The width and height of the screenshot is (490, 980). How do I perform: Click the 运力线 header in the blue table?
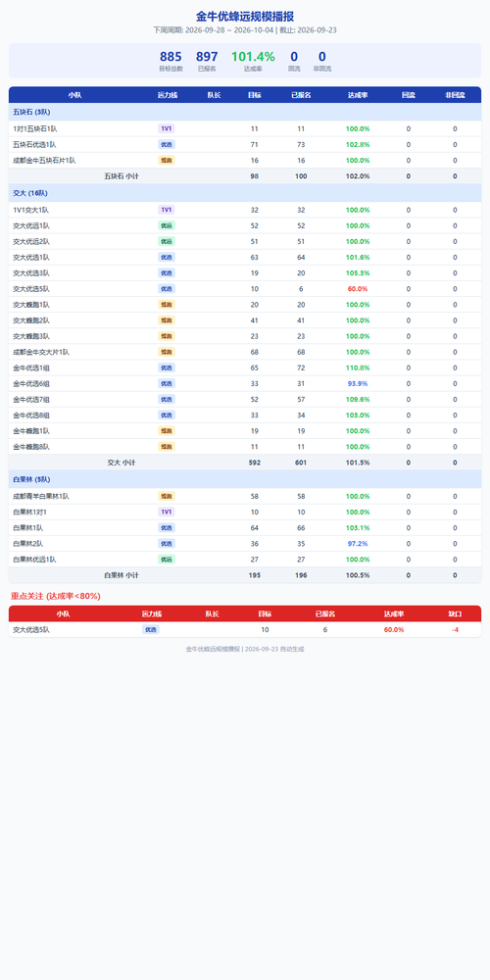[x=168, y=95]
